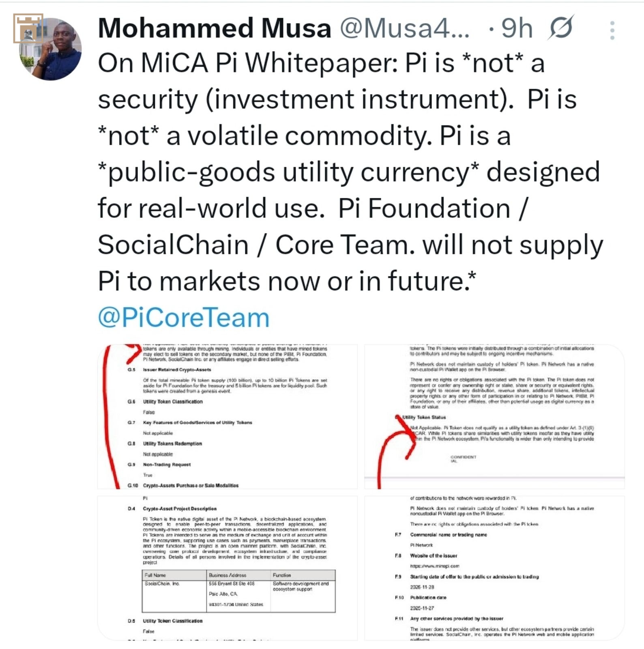Open the image listing Website of the issuer
The width and height of the screenshot is (644, 649).
click(494, 567)
